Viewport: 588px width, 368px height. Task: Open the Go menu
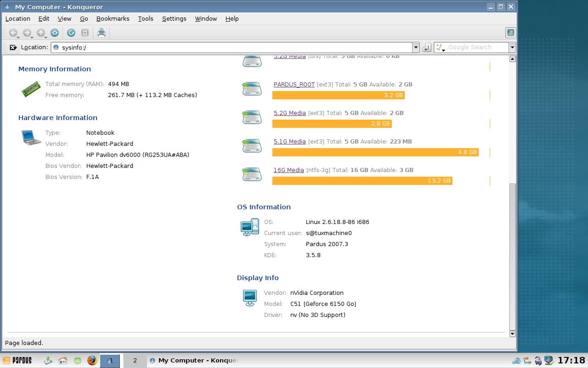point(84,19)
